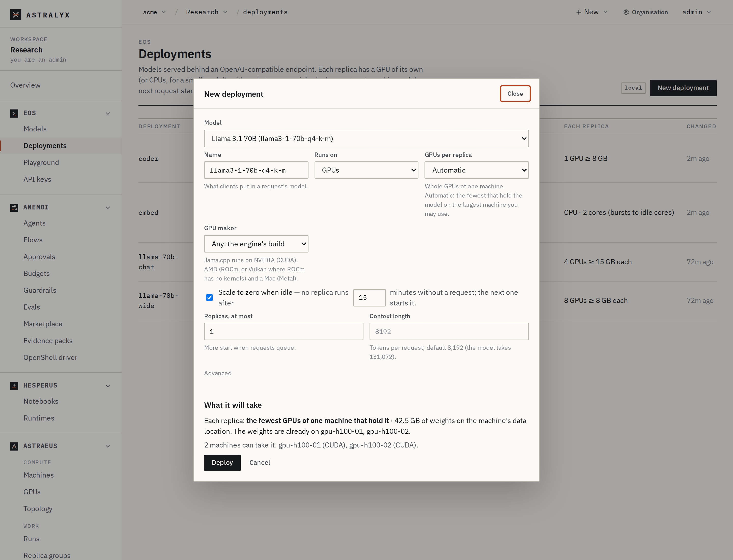Open Machines in sidebar
This screenshot has width=733, height=560.
click(38, 475)
